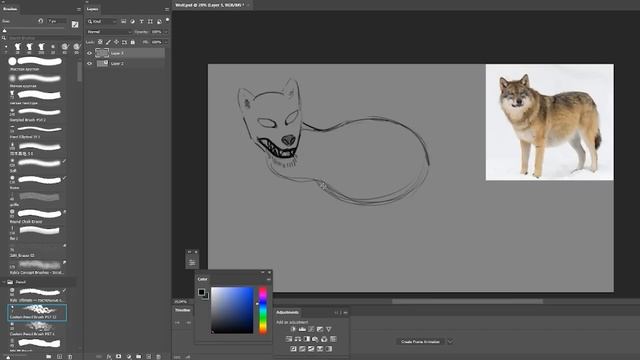Viewport: 640px width, 360px height.
Task: Create a new layer
Action: 149,356
